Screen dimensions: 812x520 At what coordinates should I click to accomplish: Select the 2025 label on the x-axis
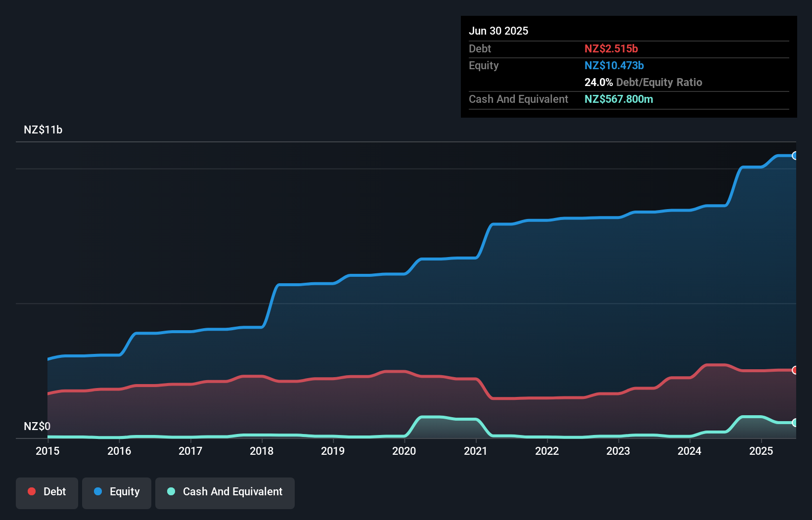pos(762,451)
